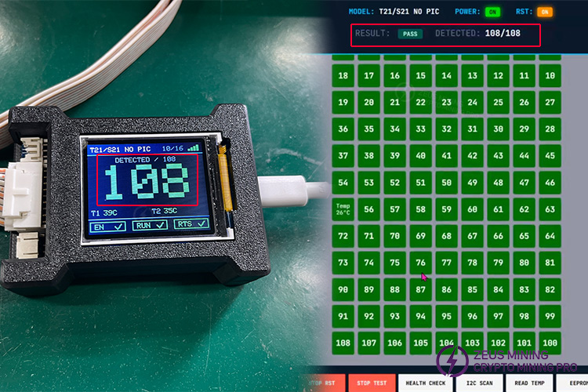Select chip cell 59
The height and width of the screenshot is (392, 588).
446,209
